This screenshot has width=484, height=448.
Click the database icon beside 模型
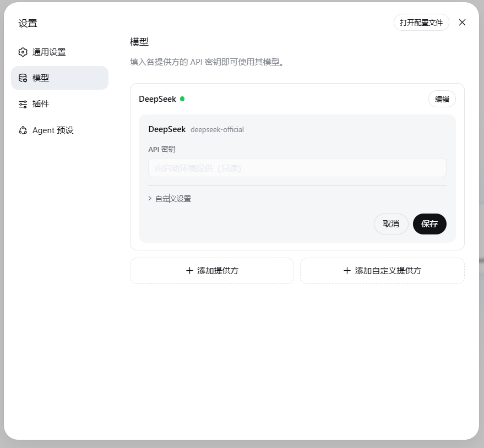point(23,78)
